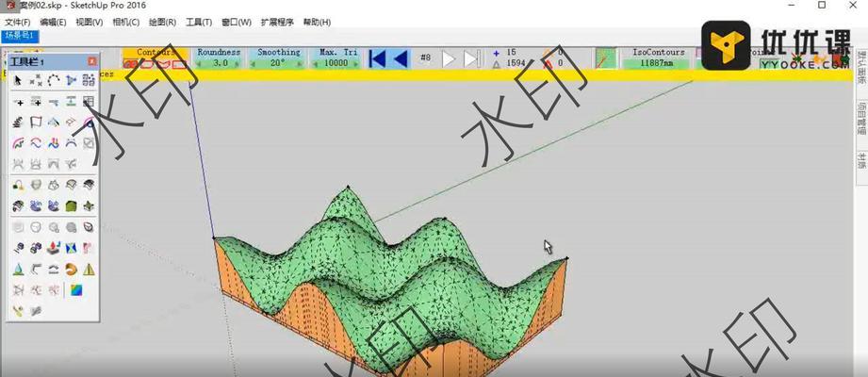Screen dimensions: 868x377
Task: Click the blue Bub bubble tool icon
Action: (x=53, y=206)
